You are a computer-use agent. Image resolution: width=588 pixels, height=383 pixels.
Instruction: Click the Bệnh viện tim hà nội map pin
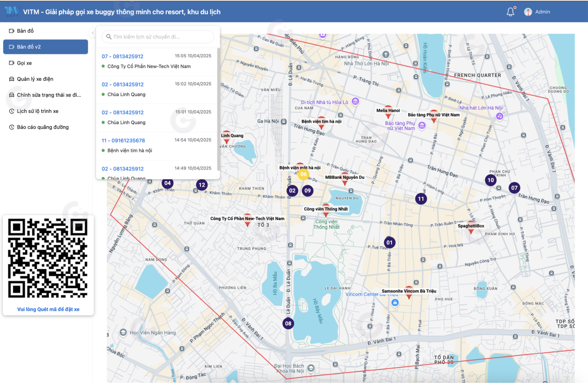(x=321, y=123)
